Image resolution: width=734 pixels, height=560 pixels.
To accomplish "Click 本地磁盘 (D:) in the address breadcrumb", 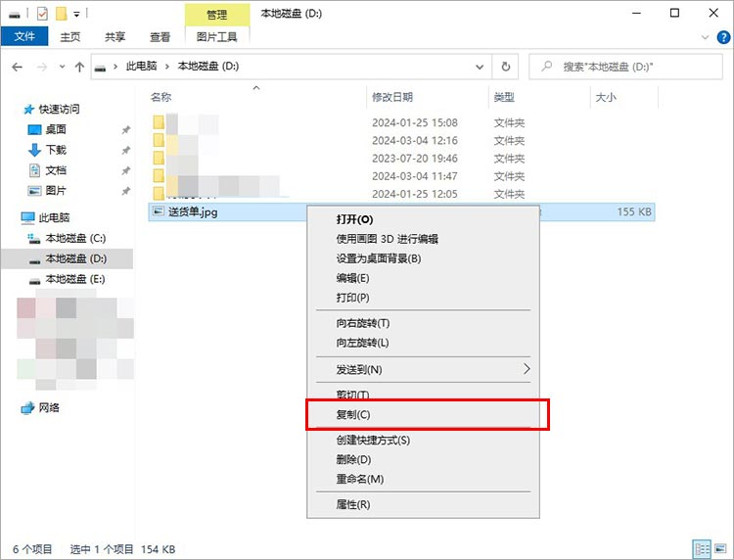I will [x=208, y=66].
